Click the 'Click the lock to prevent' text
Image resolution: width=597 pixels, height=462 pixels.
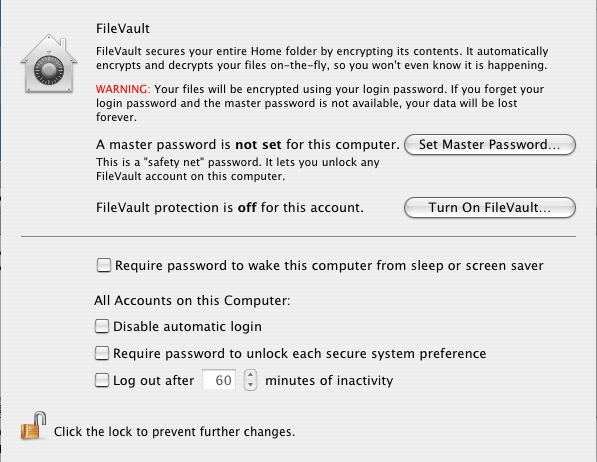[x=174, y=432]
